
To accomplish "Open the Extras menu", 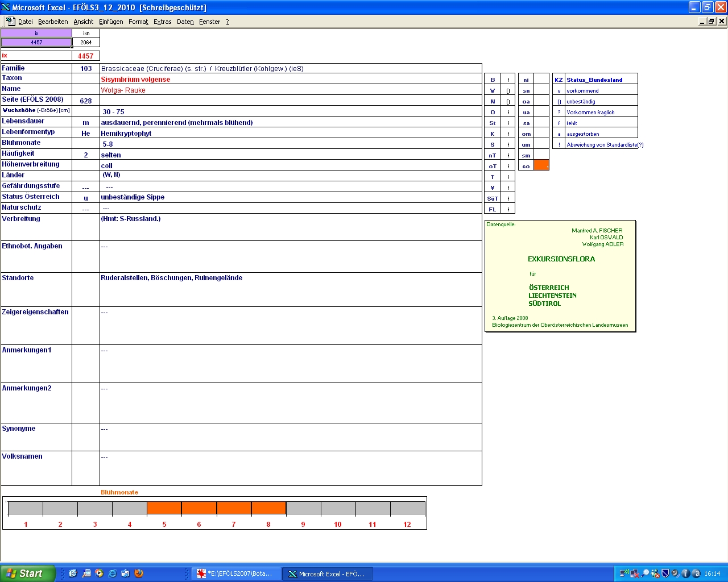I will 162,22.
